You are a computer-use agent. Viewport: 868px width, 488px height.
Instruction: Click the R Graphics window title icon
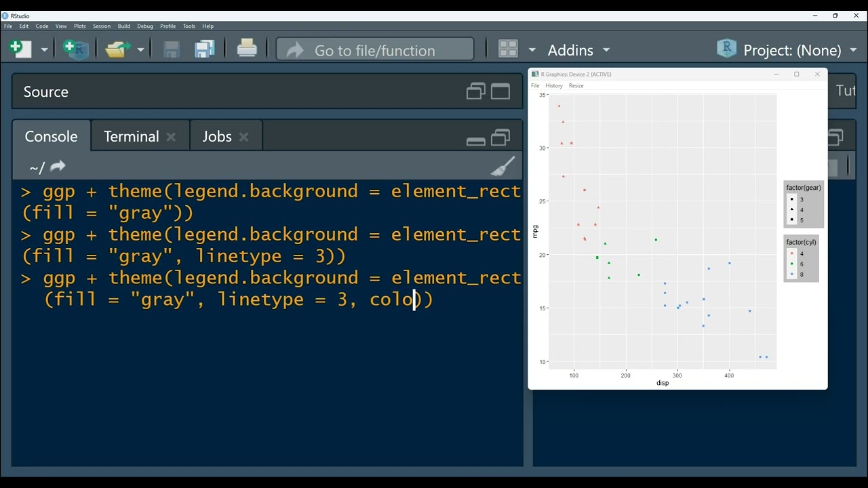[535, 74]
